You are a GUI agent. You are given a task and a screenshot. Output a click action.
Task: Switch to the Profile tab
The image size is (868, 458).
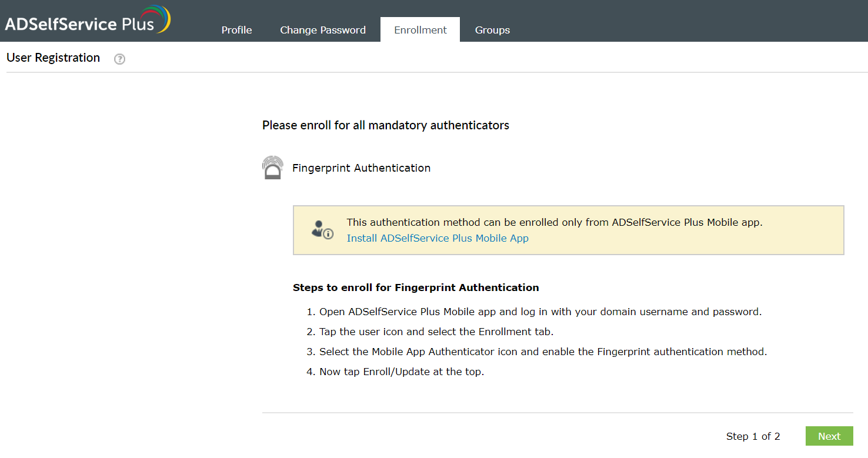[x=236, y=29]
